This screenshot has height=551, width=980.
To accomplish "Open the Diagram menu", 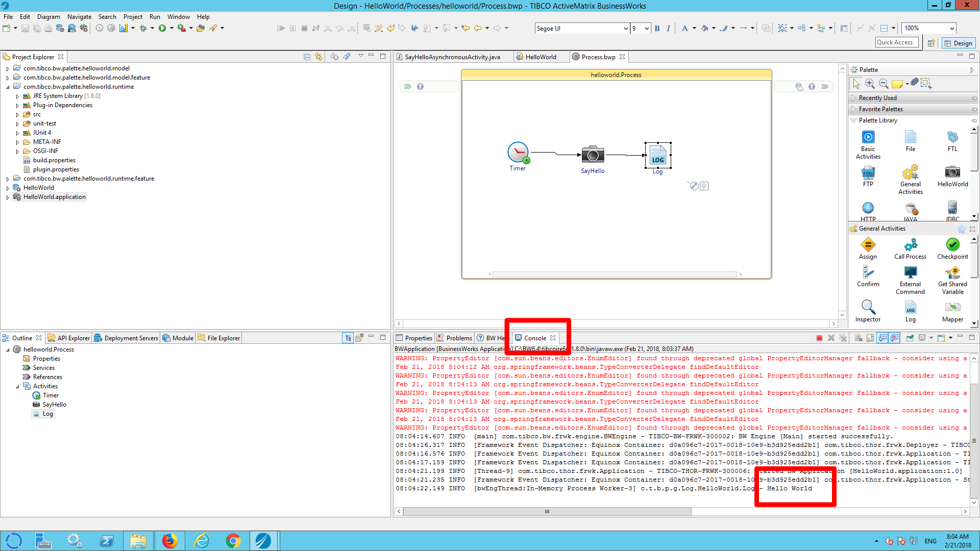I will 48,17.
